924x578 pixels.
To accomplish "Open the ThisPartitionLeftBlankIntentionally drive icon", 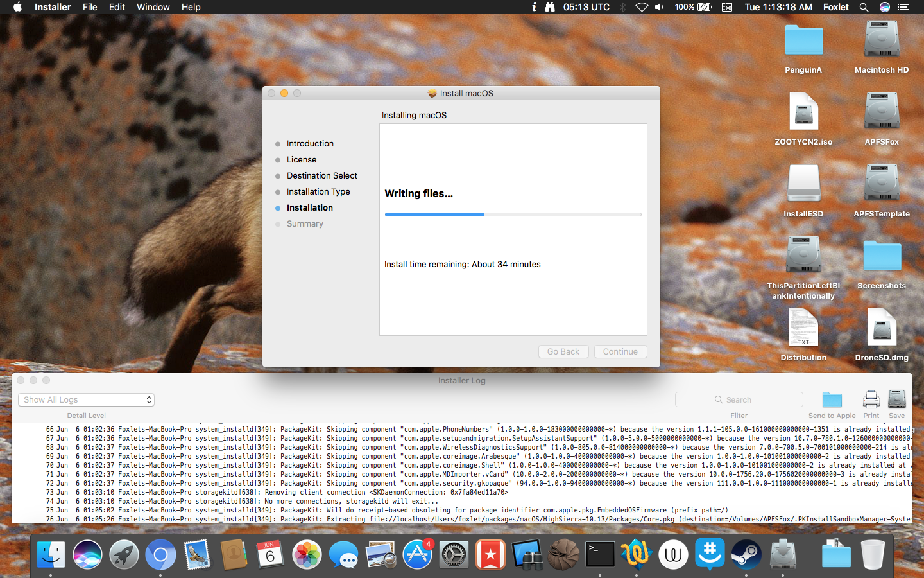I will click(x=803, y=256).
